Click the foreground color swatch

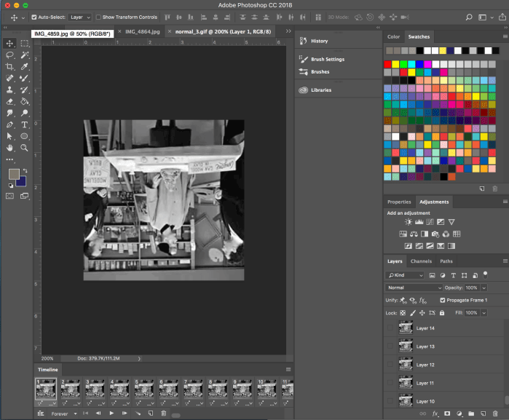point(14,174)
